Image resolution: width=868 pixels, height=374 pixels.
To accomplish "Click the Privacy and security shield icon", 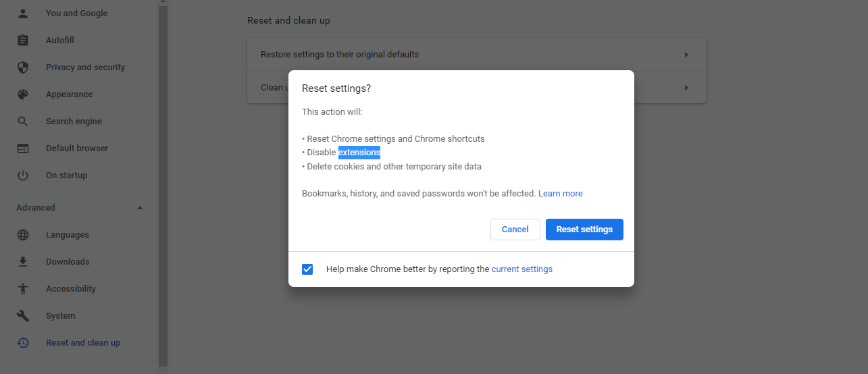I will tap(23, 68).
